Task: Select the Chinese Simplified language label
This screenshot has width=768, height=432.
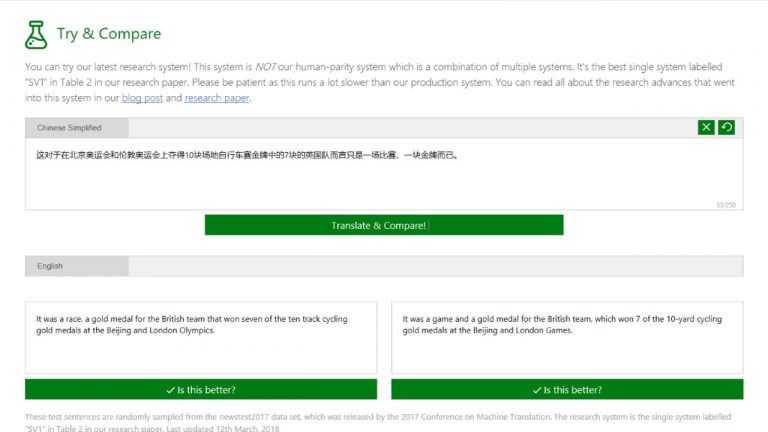Action: pyautogui.click(x=77, y=128)
